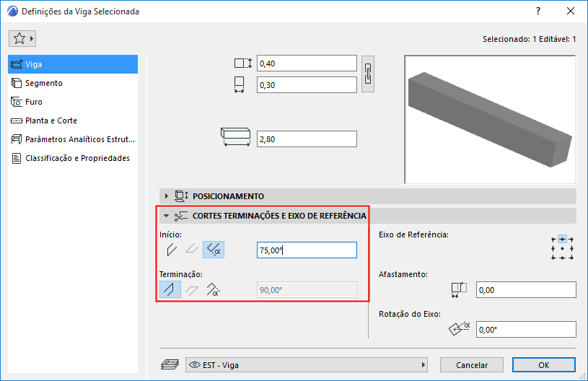Screen dimensions: 588x381
Task: Click the beam length icon
Action: tap(235, 137)
